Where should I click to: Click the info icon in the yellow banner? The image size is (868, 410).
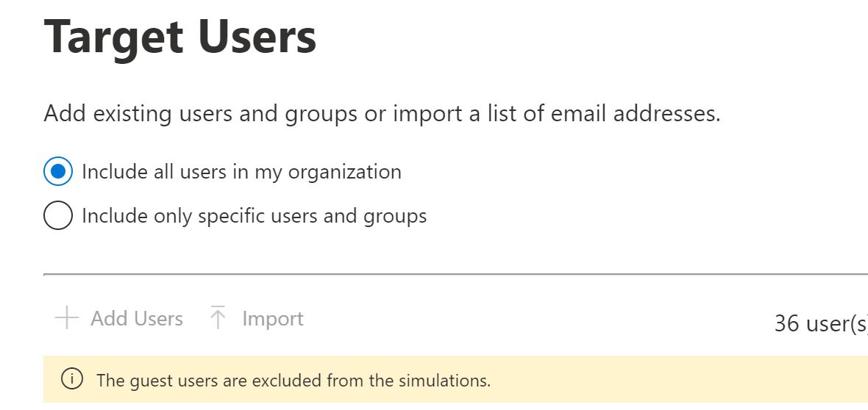[71, 380]
